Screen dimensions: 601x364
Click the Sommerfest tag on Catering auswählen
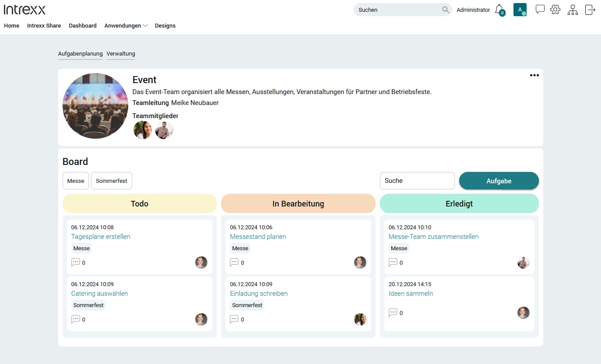coord(88,305)
